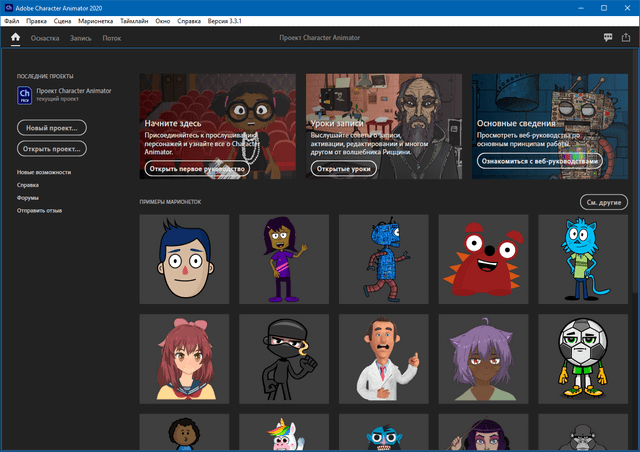Click the Новый проект button
Screen dimensions: 640x452
52,127
